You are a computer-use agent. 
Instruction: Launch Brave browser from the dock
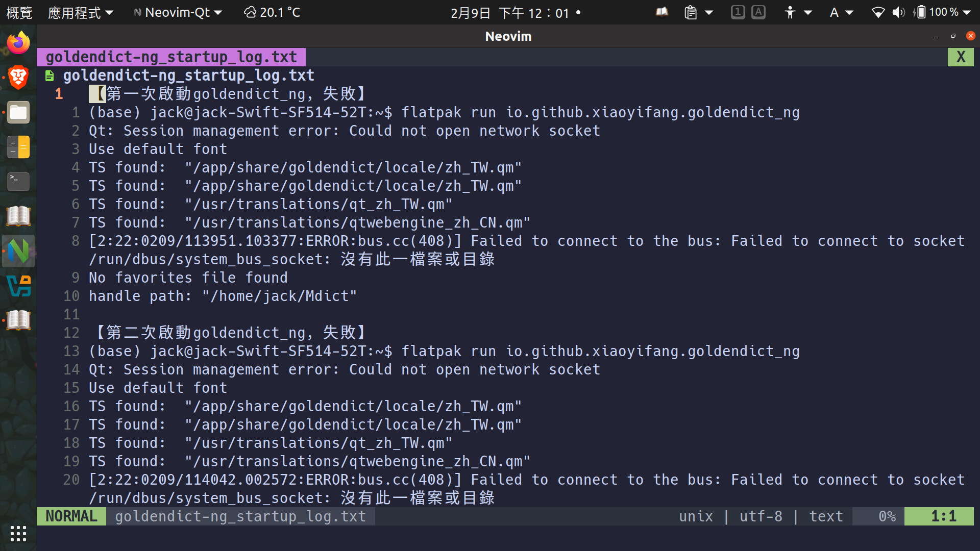18,78
